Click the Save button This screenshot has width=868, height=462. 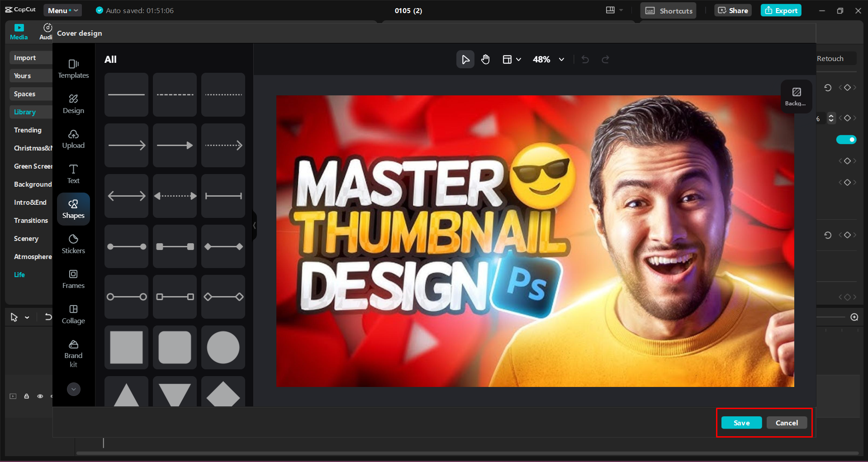741,423
